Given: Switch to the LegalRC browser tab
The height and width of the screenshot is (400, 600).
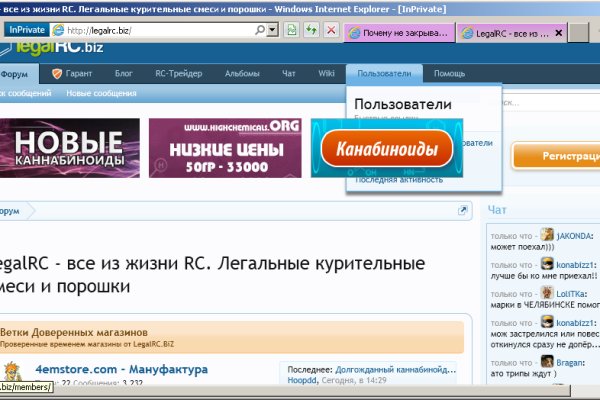Looking at the screenshot, I should tap(515, 32).
